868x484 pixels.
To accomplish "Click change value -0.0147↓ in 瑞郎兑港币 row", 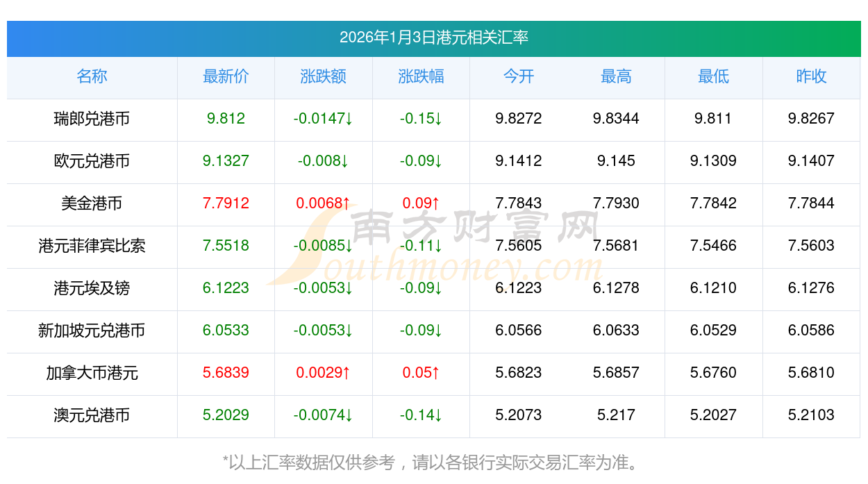I will 324,119.
